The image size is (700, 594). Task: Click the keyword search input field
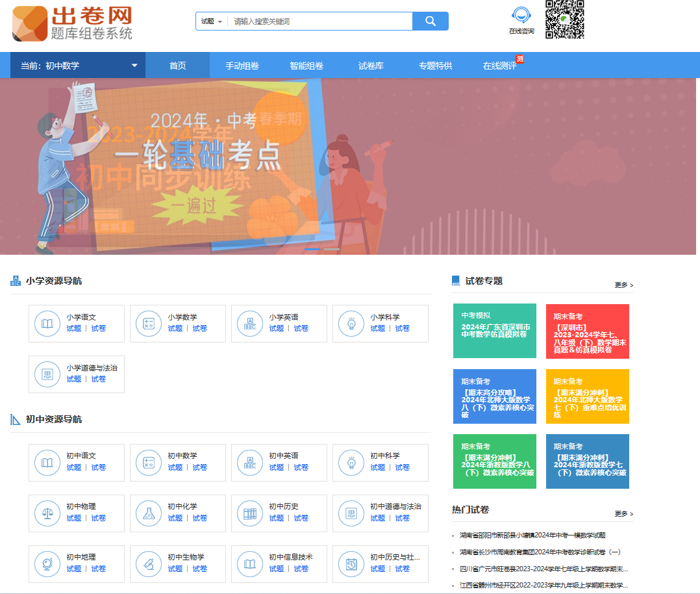click(x=319, y=21)
